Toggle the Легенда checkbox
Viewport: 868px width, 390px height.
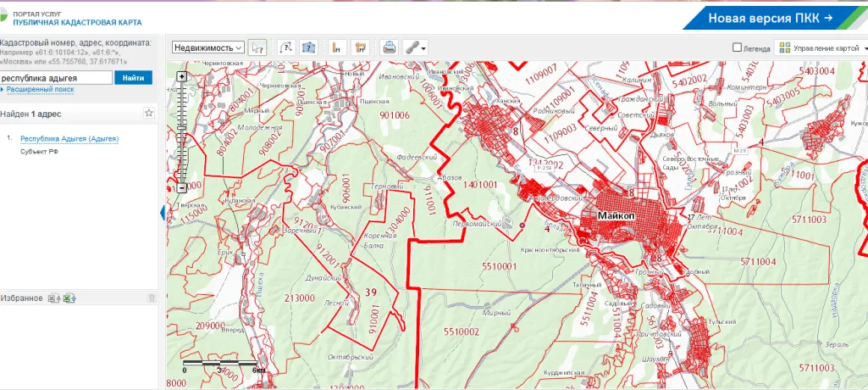[x=737, y=47]
